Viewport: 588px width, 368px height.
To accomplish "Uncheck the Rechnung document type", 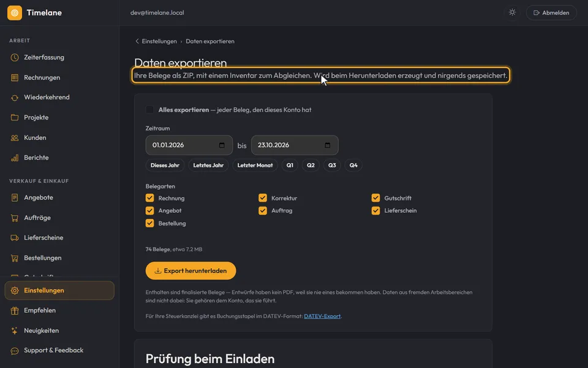I will [x=149, y=198].
